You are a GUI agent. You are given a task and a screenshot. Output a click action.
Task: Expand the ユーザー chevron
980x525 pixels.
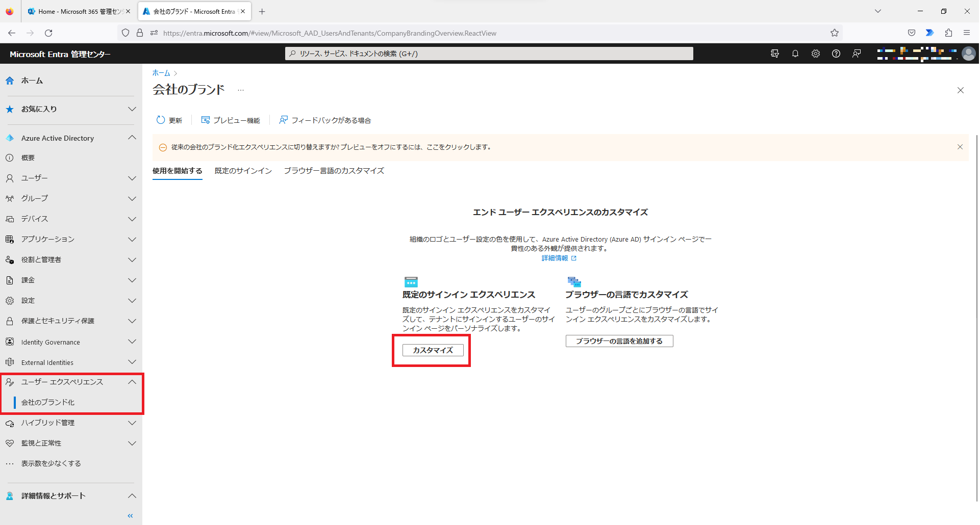(x=132, y=178)
